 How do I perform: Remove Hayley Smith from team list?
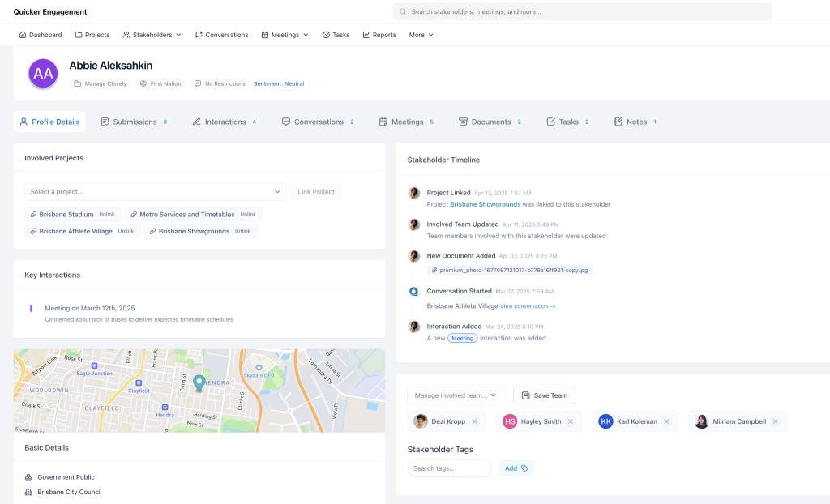(571, 421)
